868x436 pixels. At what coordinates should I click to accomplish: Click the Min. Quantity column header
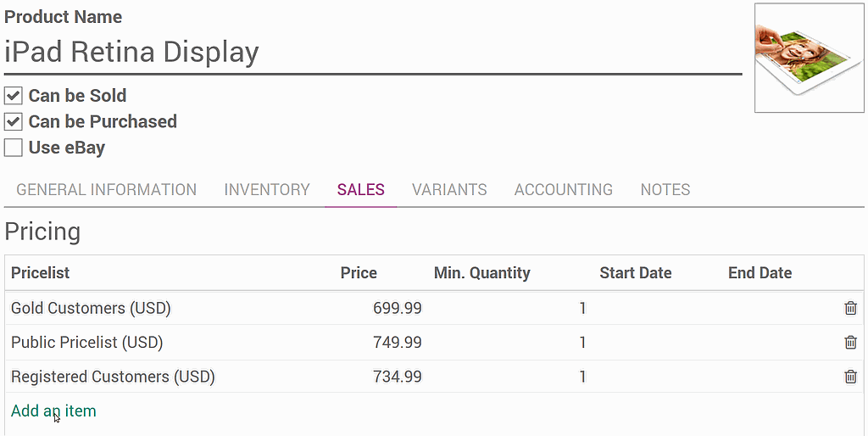[x=481, y=272]
